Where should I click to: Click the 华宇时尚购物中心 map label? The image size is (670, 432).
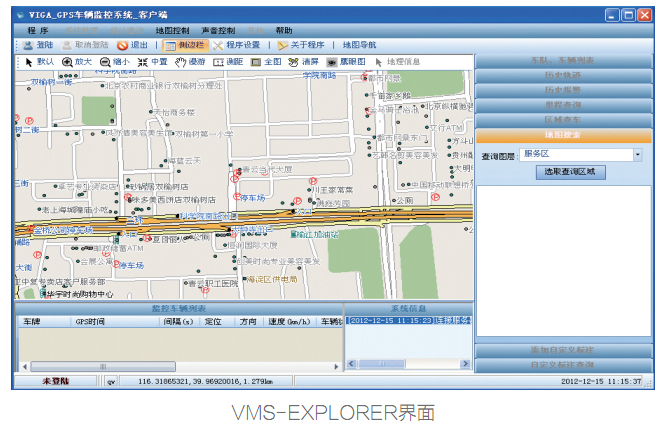(x=80, y=294)
